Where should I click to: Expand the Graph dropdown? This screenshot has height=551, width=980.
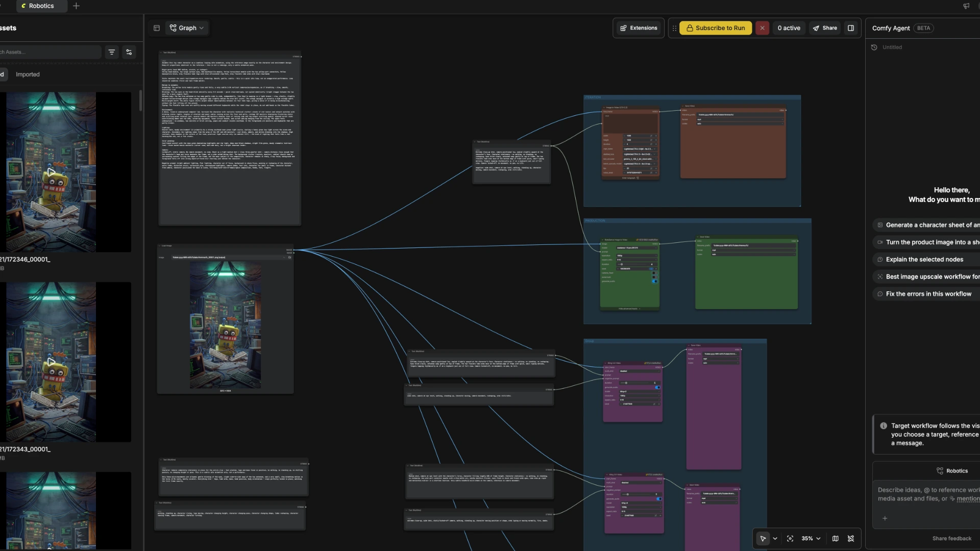click(x=187, y=28)
